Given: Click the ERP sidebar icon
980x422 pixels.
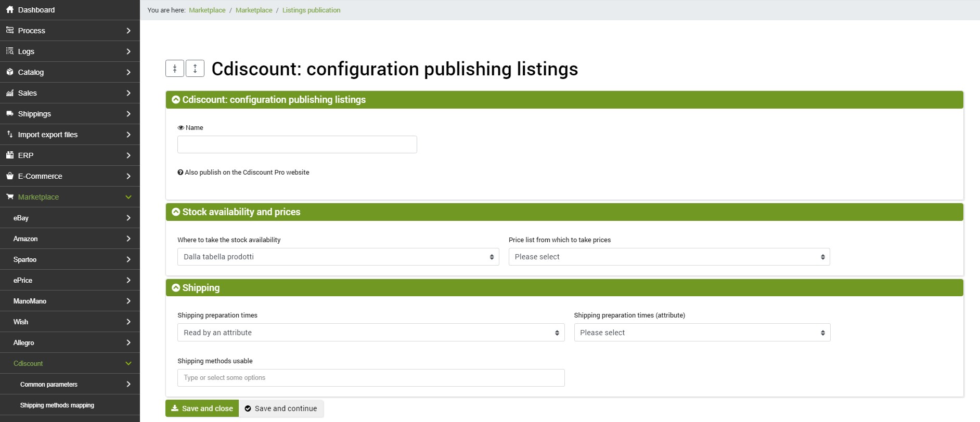Looking at the screenshot, I should click(x=10, y=155).
